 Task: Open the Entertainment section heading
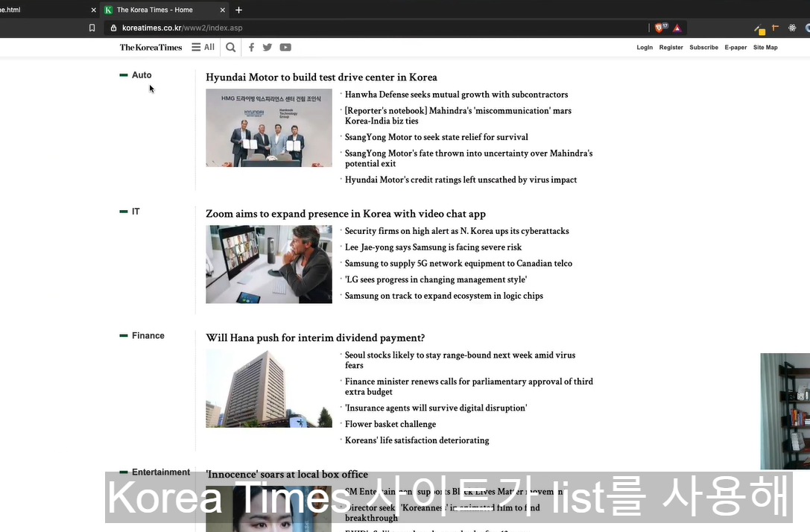pyautogui.click(x=161, y=472)
